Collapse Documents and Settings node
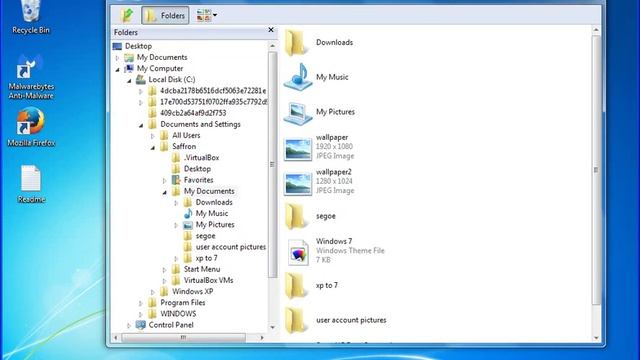640x360 pixels. tap(141, 125)
